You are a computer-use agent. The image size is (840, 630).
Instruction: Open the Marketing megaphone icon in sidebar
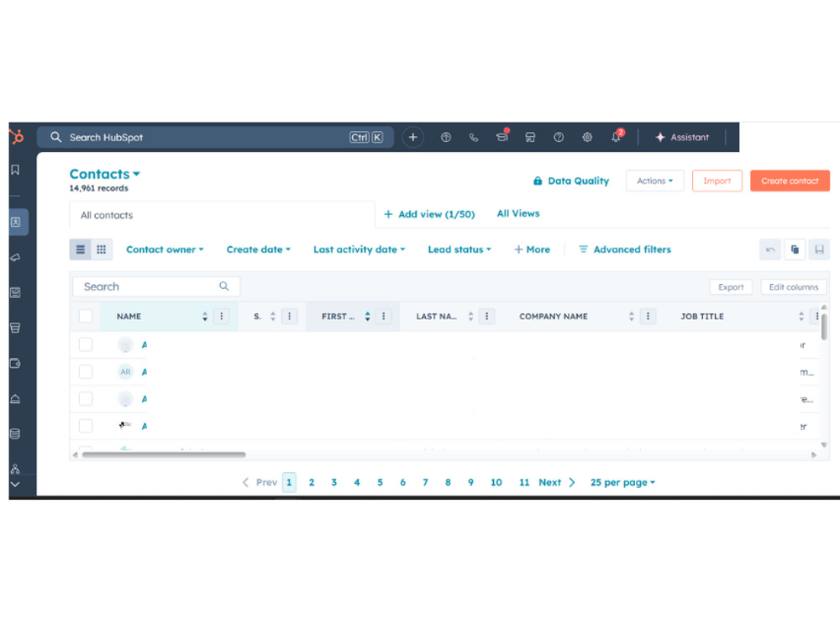15,258
